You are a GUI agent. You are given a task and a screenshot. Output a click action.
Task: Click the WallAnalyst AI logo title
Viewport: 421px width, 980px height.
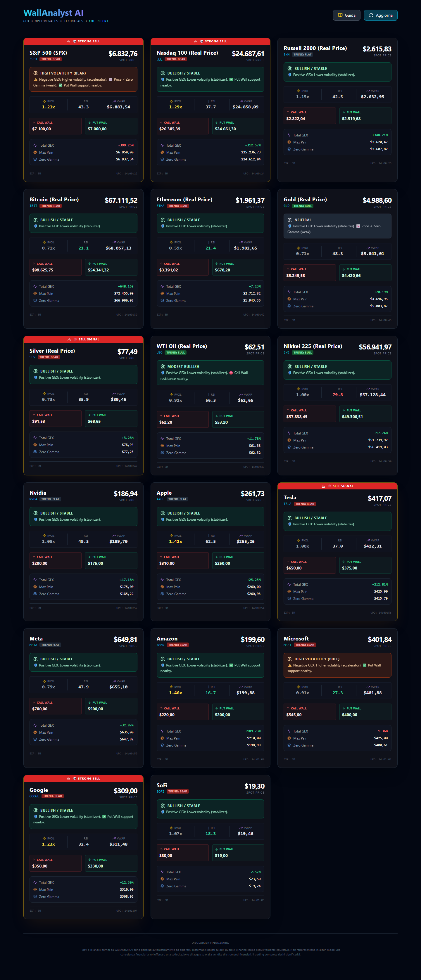[x=53, y=13]
